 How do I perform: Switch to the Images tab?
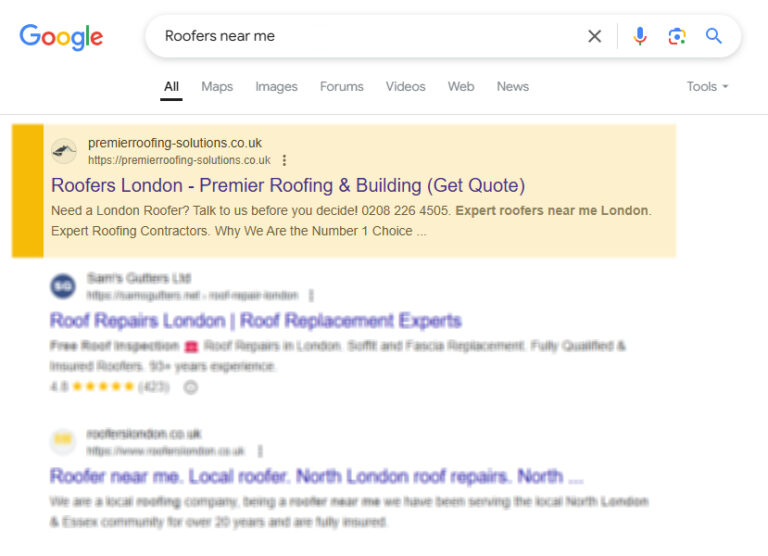276,87
